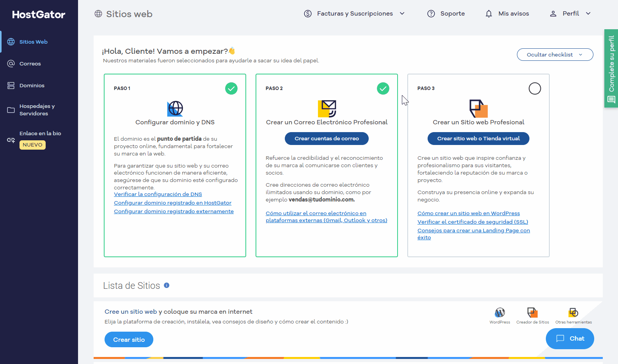Toggle the Paso 1 completed checkmark
The image size is (618, 364).
[x=231, y=88]
